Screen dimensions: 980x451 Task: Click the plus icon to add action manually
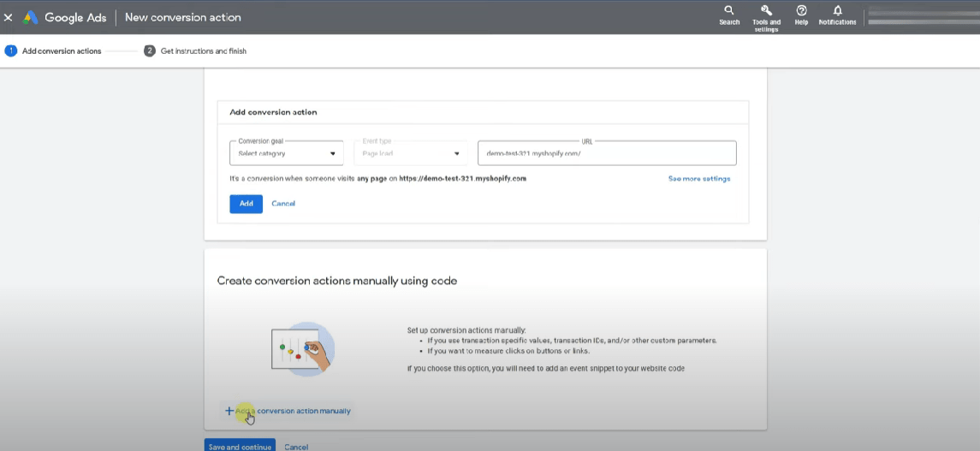229,411
